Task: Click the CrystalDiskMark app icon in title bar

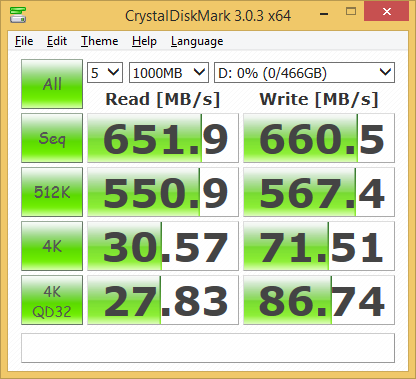Action: (x=18, y=15)
